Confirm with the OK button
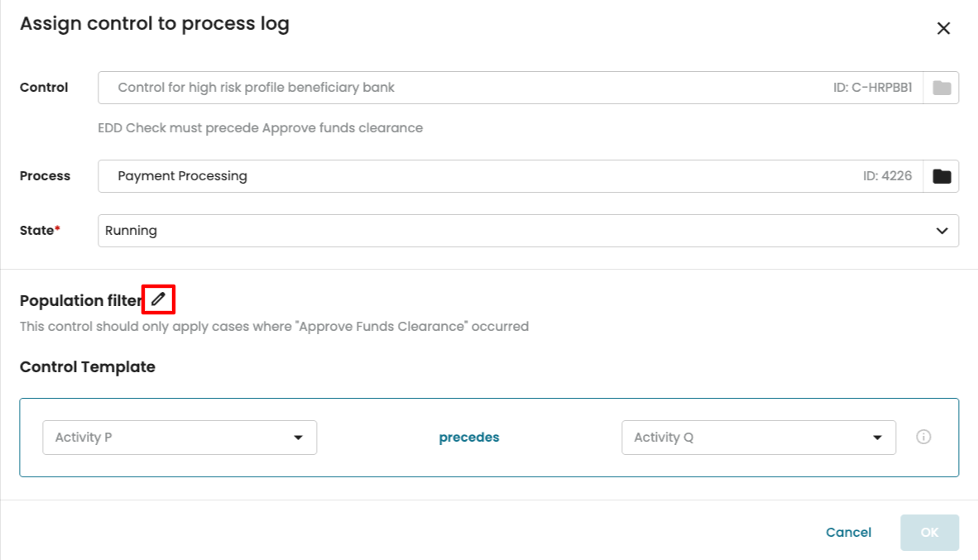This screenshot has height=560, width=978. pos(929,533)
